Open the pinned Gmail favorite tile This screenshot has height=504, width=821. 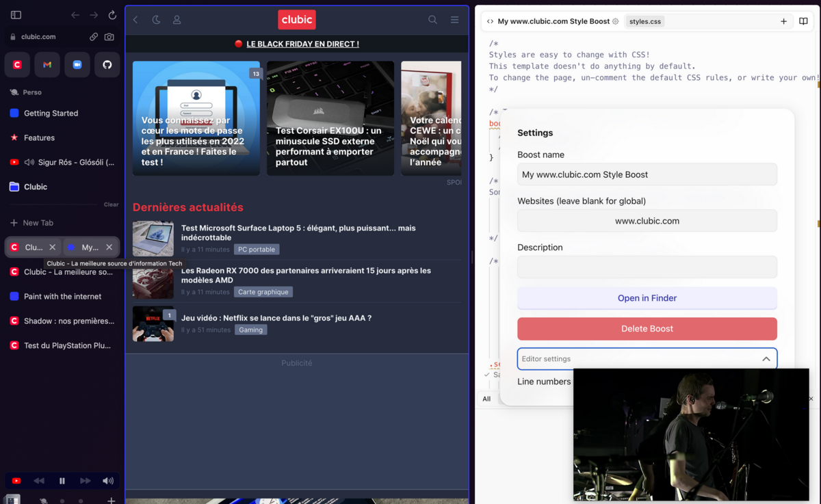coord(47,64)
